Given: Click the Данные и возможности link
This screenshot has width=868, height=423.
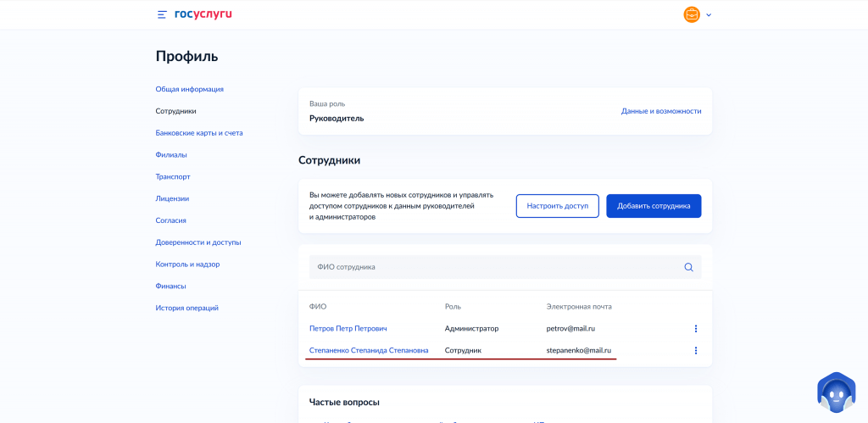Looking at the screenshot, I should (661, 111).
